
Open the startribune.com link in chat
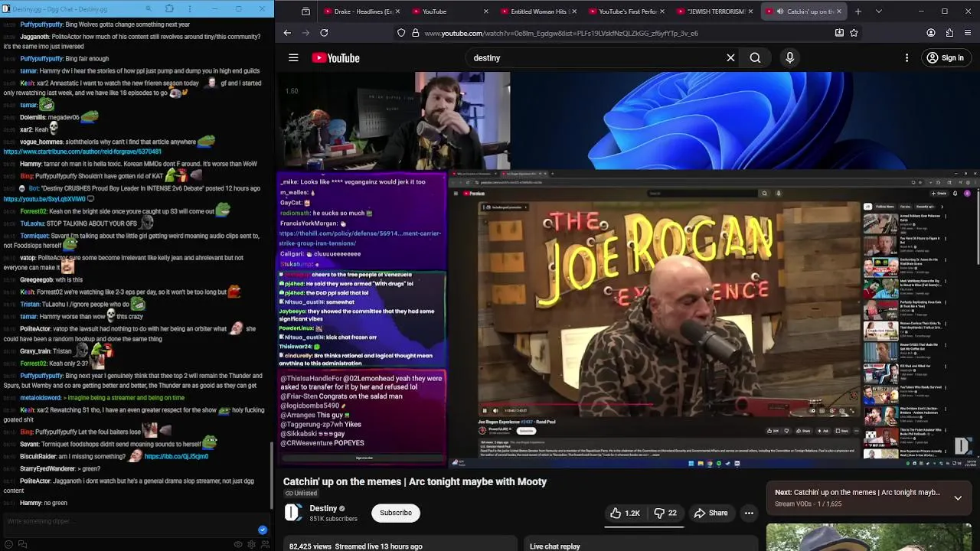coord(83,152)
